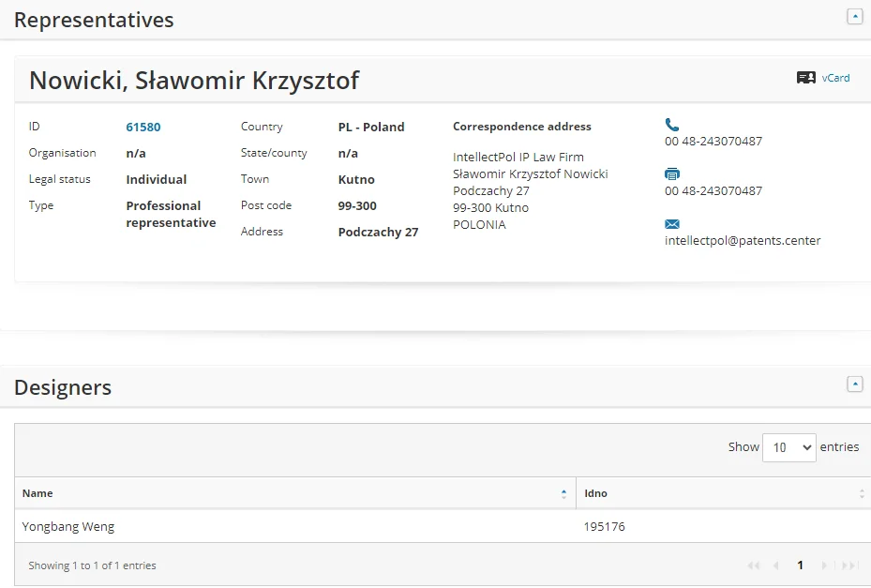Click the intellectpol@patents.center email address

743,240
